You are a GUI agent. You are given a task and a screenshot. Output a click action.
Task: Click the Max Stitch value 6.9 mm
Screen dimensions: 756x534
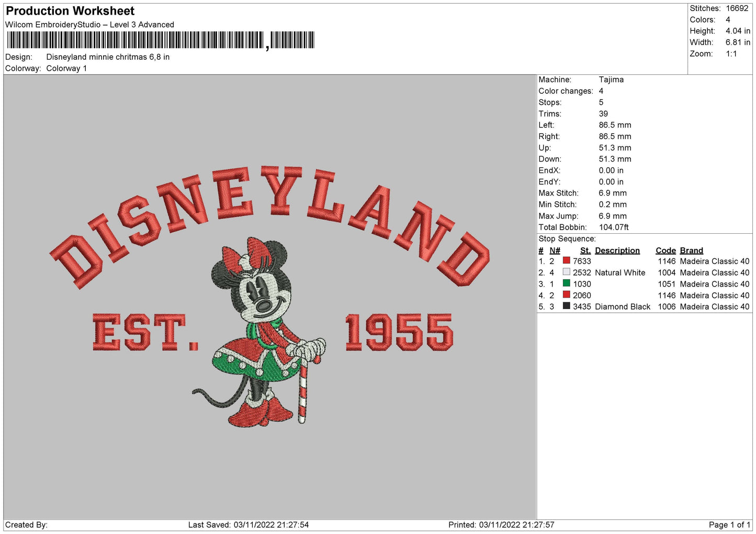coord(613,193)
